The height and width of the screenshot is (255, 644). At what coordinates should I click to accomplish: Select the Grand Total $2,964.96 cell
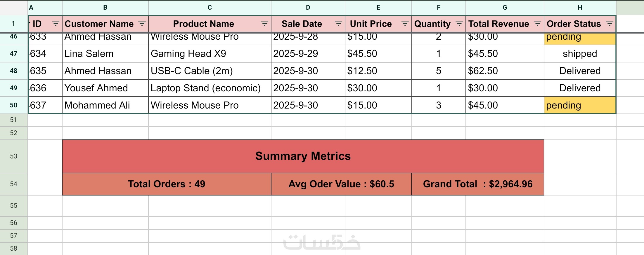[477, 184]
